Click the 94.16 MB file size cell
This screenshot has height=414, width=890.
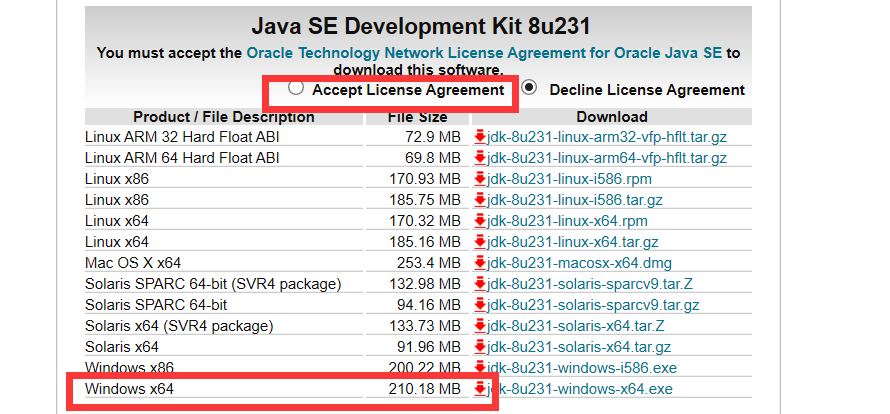pyautogui.click(x=429, y=305)
